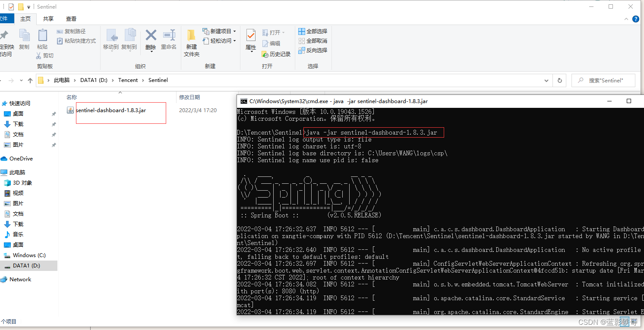Viewport: 644px width, 330px height.
Task: Click the 2022/3/4 17:20 date cell
Action: [198, 110]
